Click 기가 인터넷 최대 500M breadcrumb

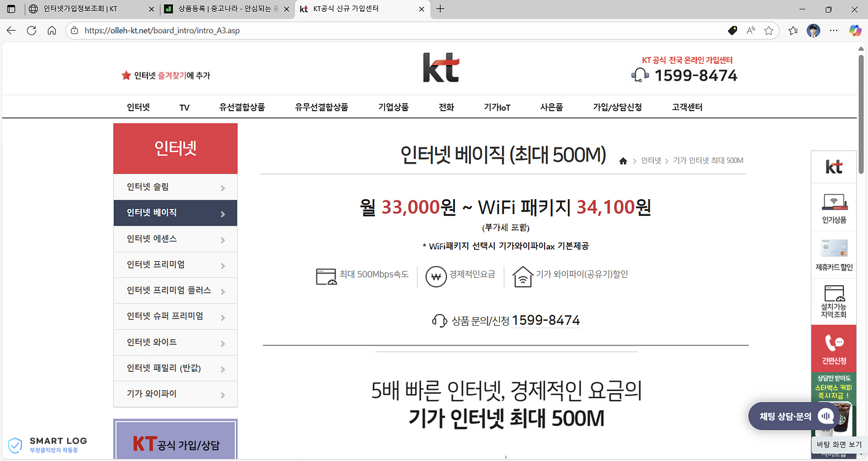point(708,160)
